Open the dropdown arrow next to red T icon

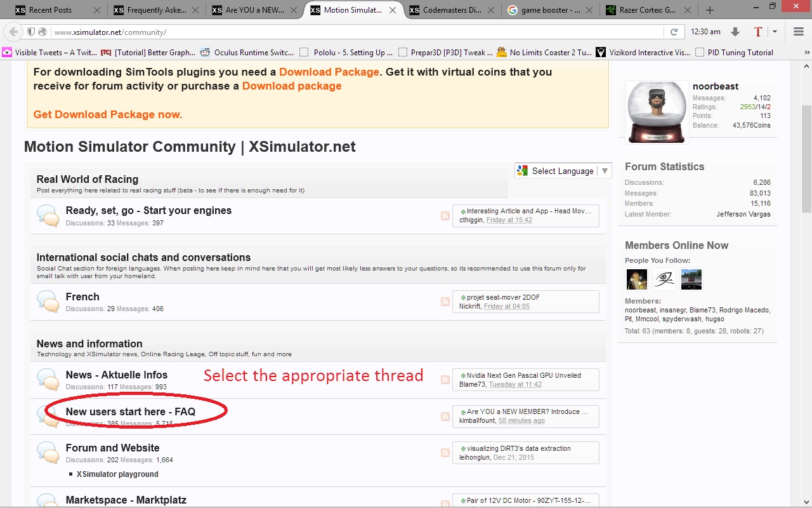(x=775, y=32)
